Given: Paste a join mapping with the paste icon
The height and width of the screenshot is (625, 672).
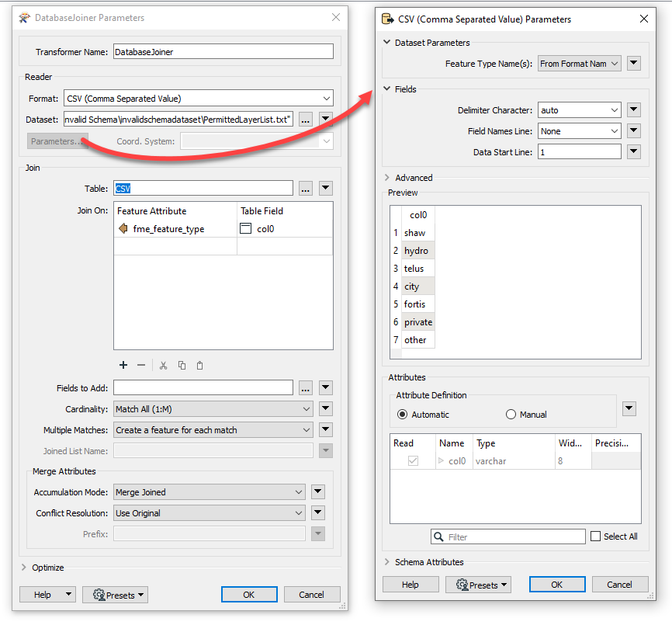Looking at the screenshot, I should click(x=201, y=365).
